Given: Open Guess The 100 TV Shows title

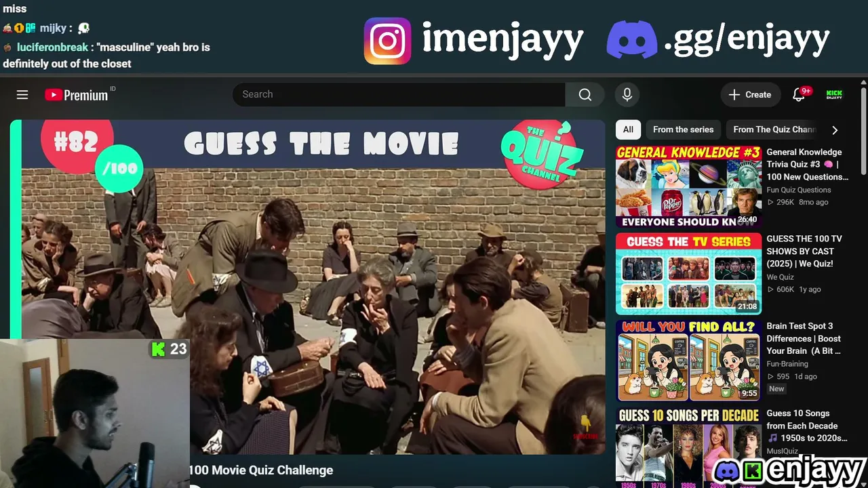Looking at the screenshot, I should click(x=804, y=251).
